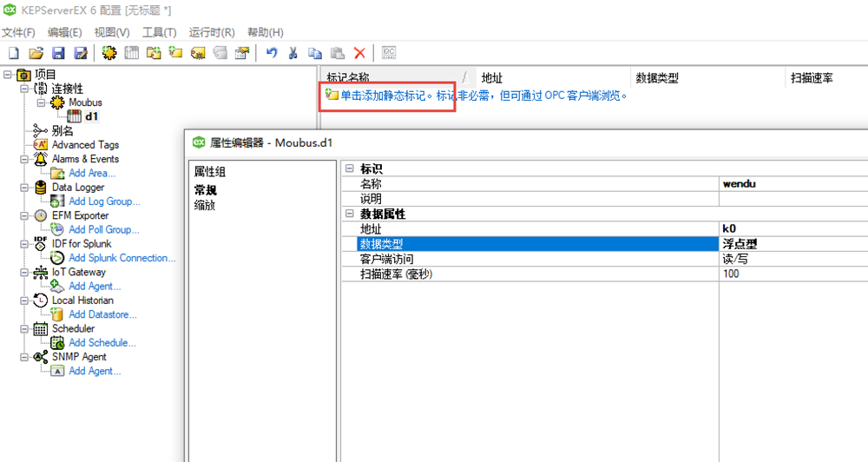This screenshot has width=868, height=462.
Task: Click the Add Log Group... link
Action: pos(104,201)
